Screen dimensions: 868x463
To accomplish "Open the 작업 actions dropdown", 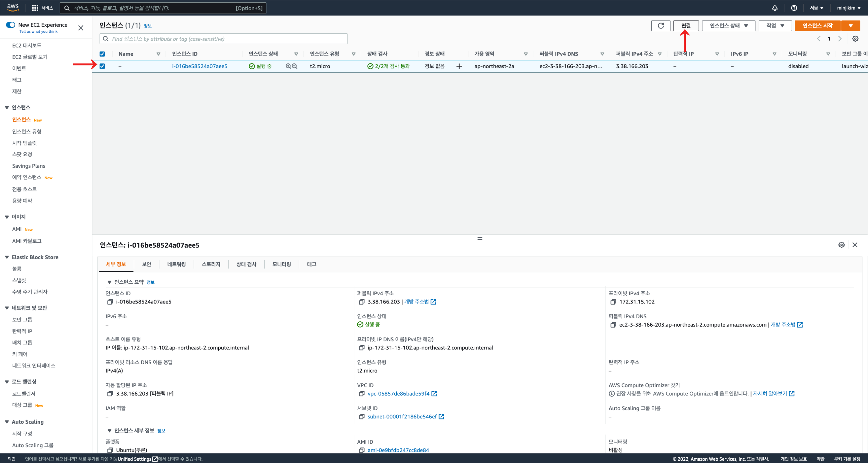I will point(775,26).
